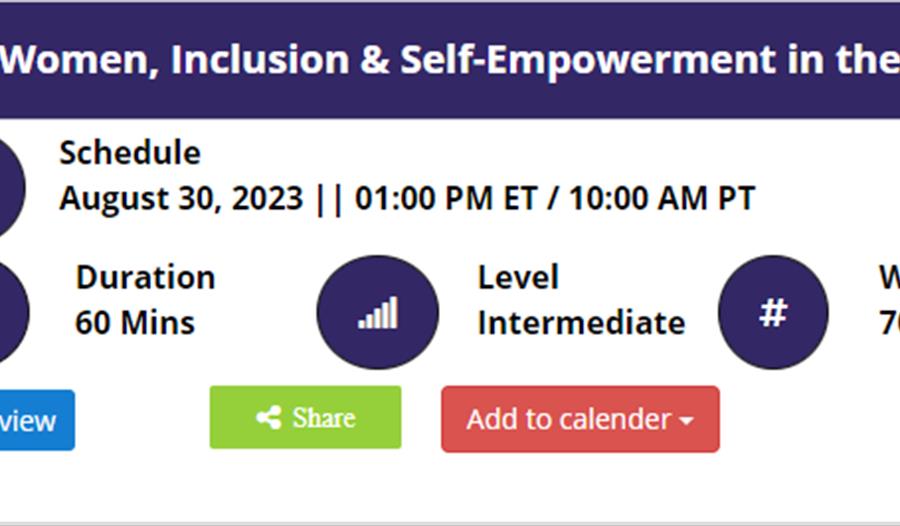This screenshot has height=526, width=900.
Task: Click the partially visible Duration circle icon
Action: pyautogui.click(x=14, y=312)
